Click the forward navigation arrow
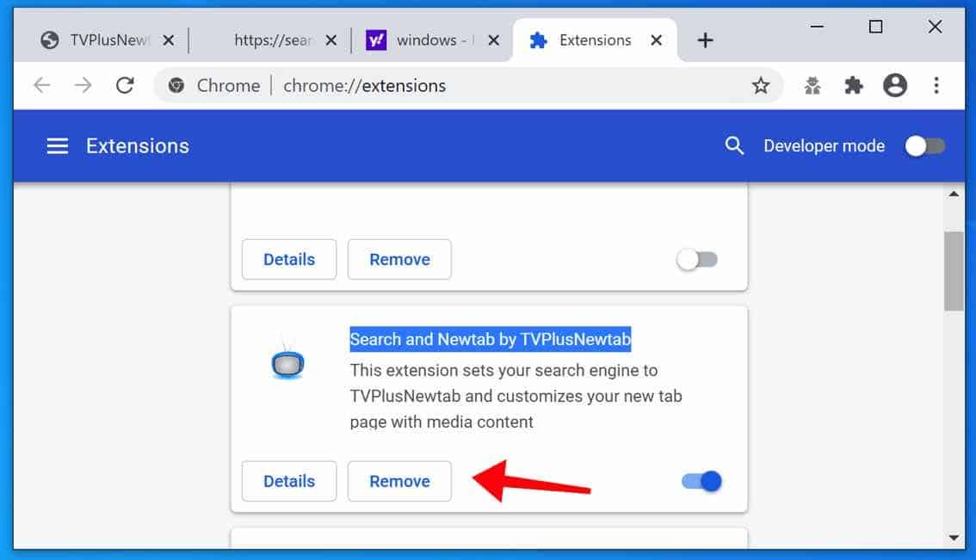 [x=83, y=85]
